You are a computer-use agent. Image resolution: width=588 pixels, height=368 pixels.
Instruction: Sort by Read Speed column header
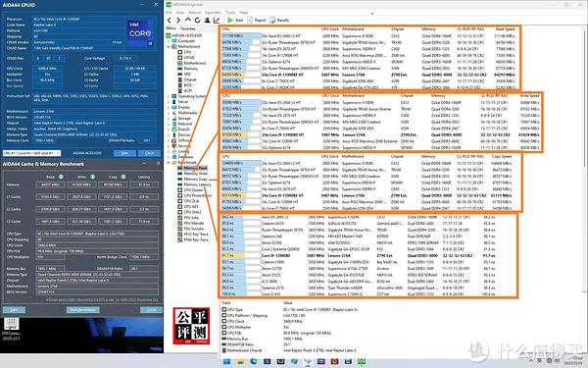coord(505,28)
